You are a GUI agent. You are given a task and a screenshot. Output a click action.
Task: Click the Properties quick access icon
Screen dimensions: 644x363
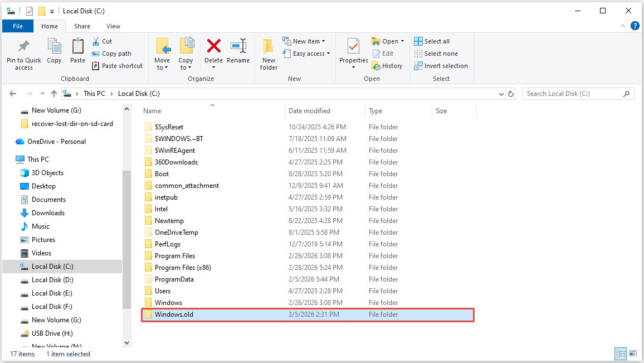coord(30,11)
